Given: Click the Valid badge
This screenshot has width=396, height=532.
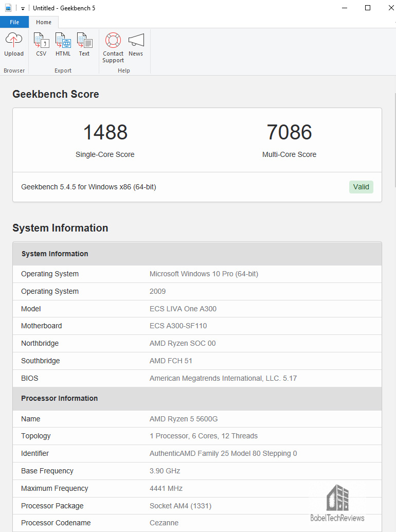Looking at the screenshot, I should point(361,187).
